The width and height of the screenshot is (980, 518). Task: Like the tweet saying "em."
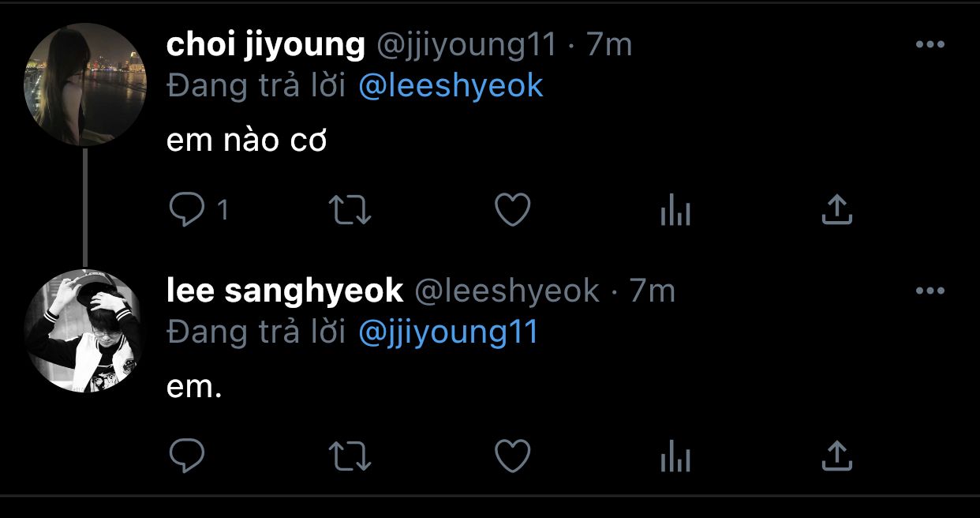(x=512, y=456)
